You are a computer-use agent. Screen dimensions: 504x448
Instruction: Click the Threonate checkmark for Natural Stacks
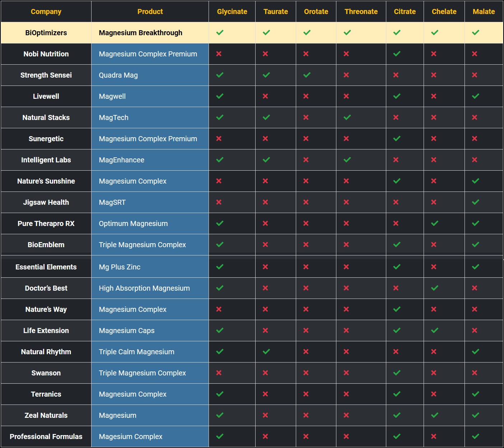point(347,117)
